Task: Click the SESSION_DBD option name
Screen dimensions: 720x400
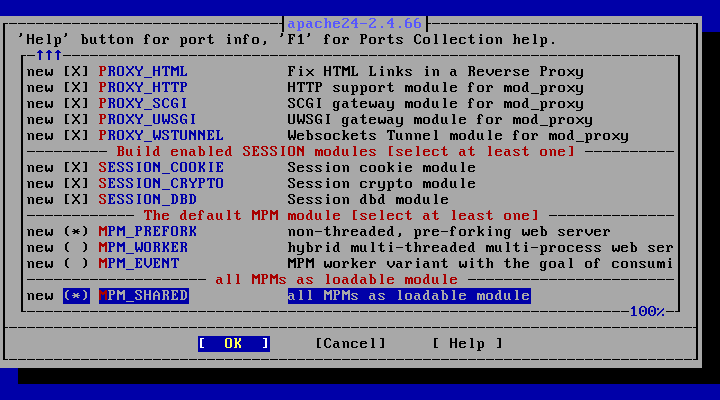Action: [147, 200]
